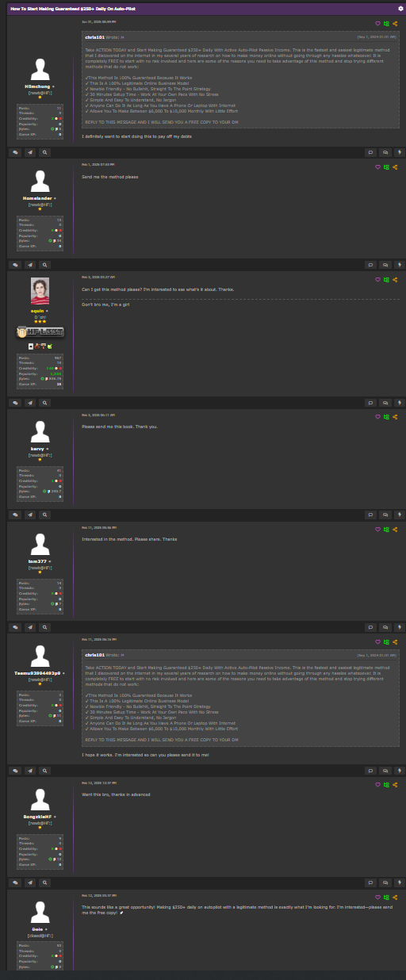Click green tree icon on squin's post
This screenshot has height=980, width=406.
point(387,280)
